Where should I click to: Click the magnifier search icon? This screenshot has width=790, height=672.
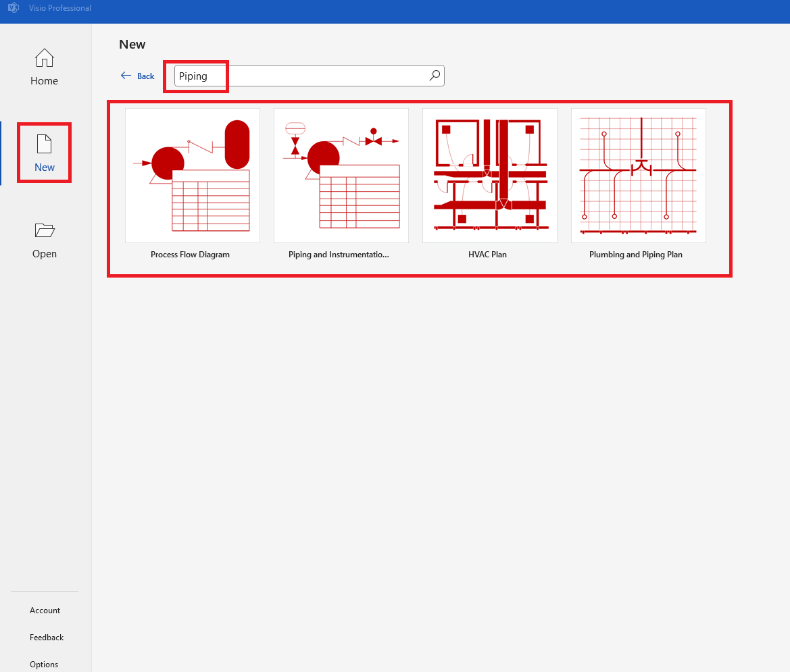click(435, 76)
